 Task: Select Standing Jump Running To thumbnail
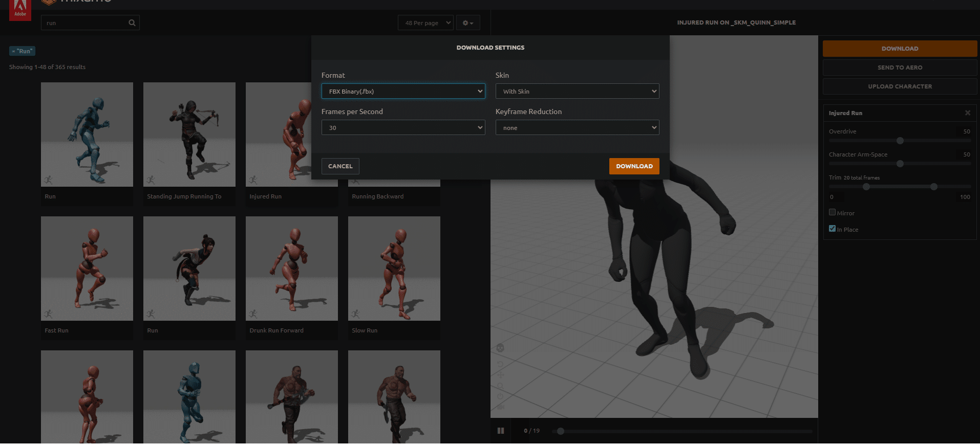pyautogui.click(x=189, y=135)
